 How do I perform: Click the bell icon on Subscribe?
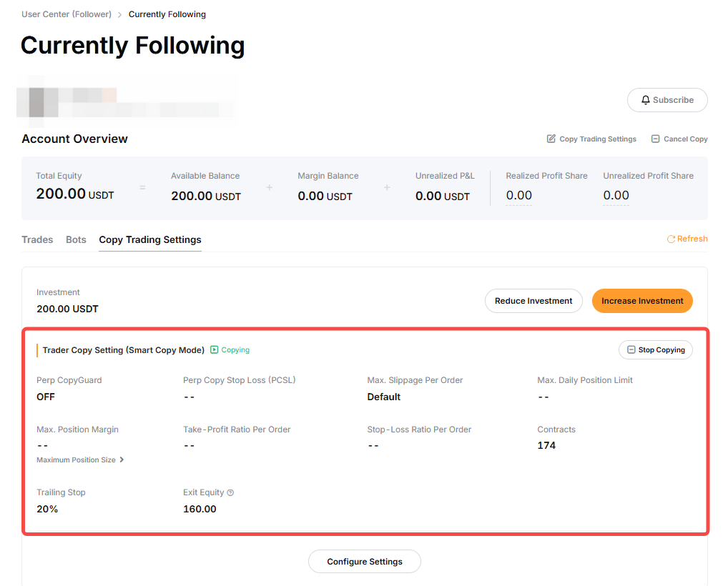point(646,101)
